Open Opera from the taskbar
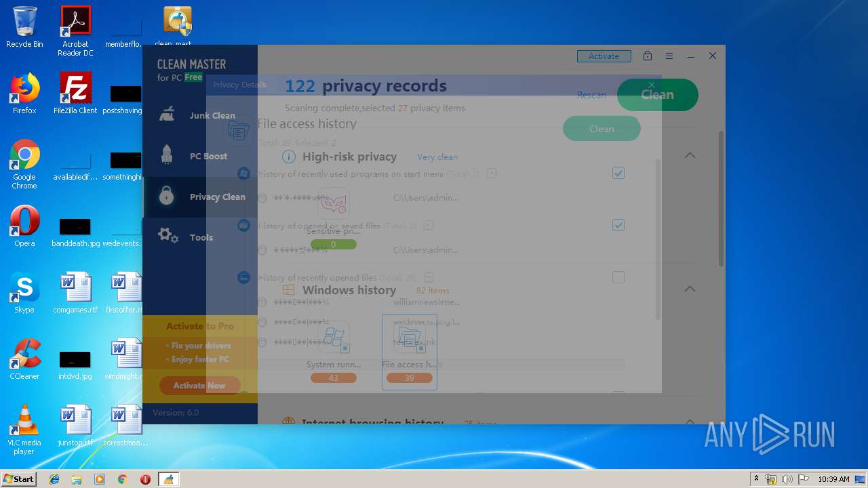 (145, 479)
